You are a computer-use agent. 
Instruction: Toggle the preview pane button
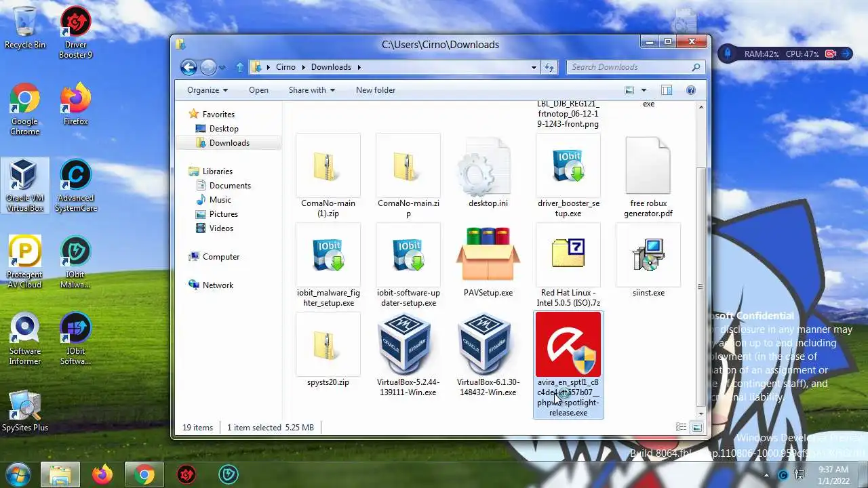(x=667, y=90)
